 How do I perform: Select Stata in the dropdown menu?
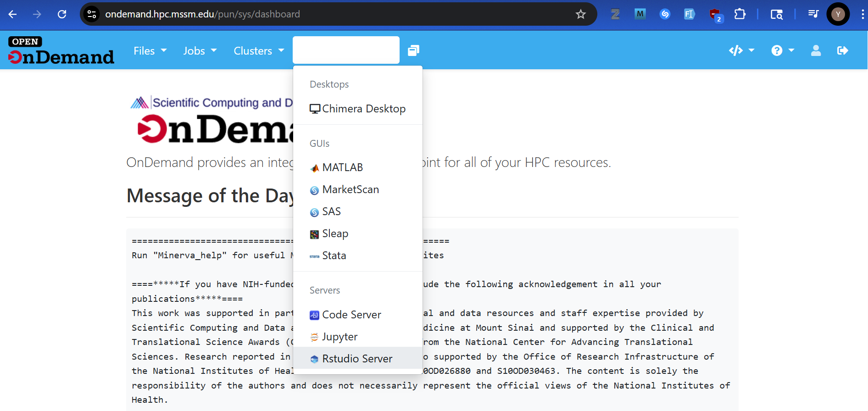coord(358,255)
